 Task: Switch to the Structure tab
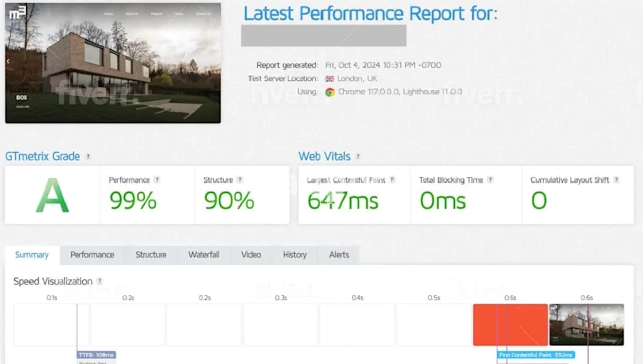[151, 255]
